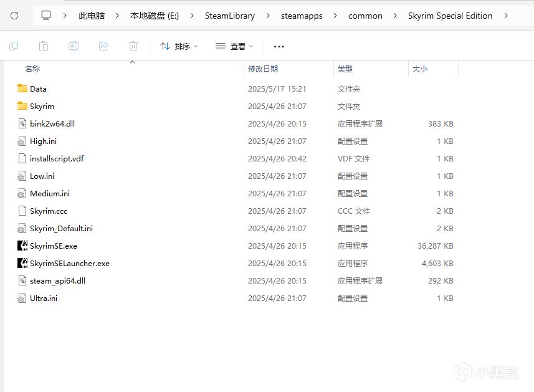The width and height of the screenshot is (534, 392).
Task: Open the more options ellipsis menu
Action: [x=279, y=46]
